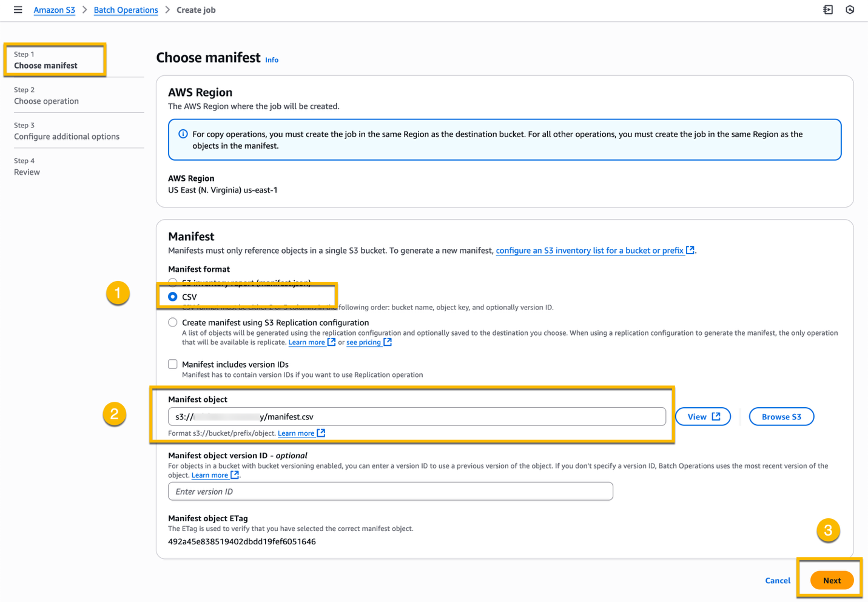Click the info icon in the Region notice
The image size is (868, 602).
182,134
